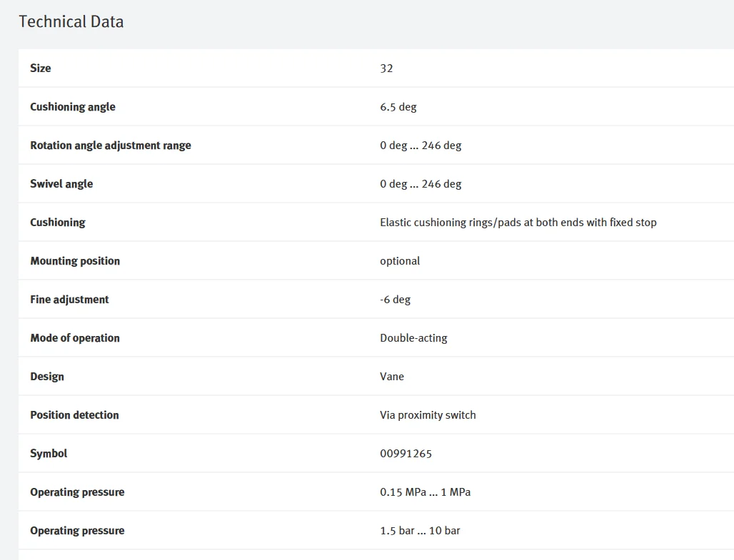Click the Swivel angle label

click(61, 184)
